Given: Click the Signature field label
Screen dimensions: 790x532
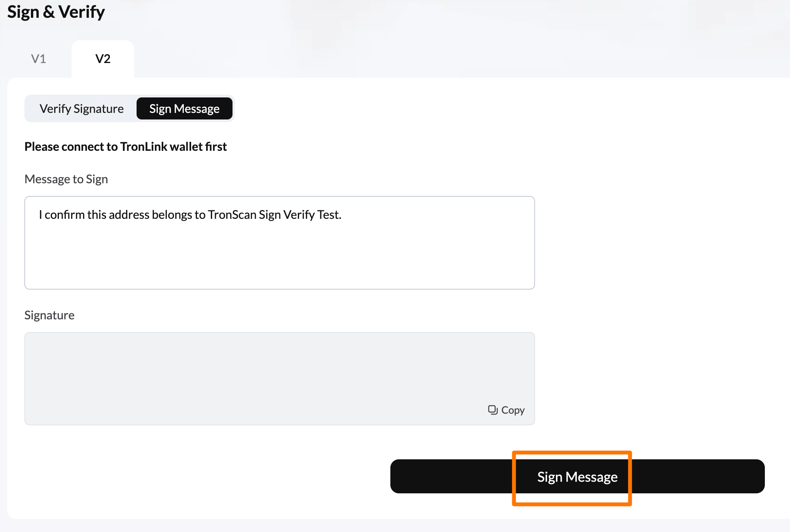Looking at the screenshot, I should 50,315.
